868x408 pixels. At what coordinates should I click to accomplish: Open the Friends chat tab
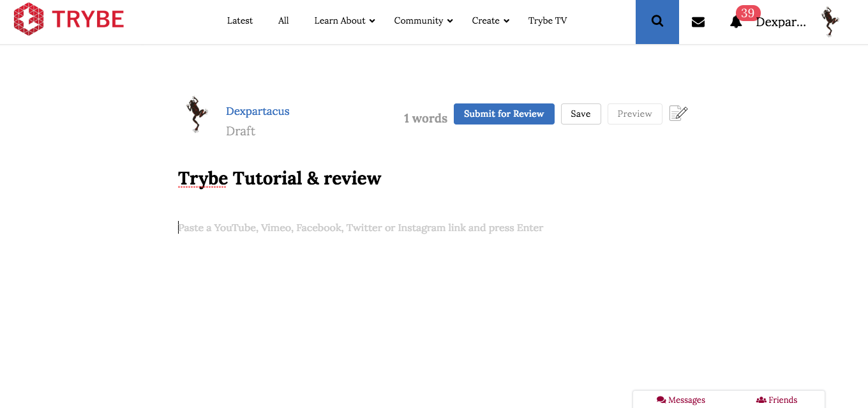tap(777, 400)
